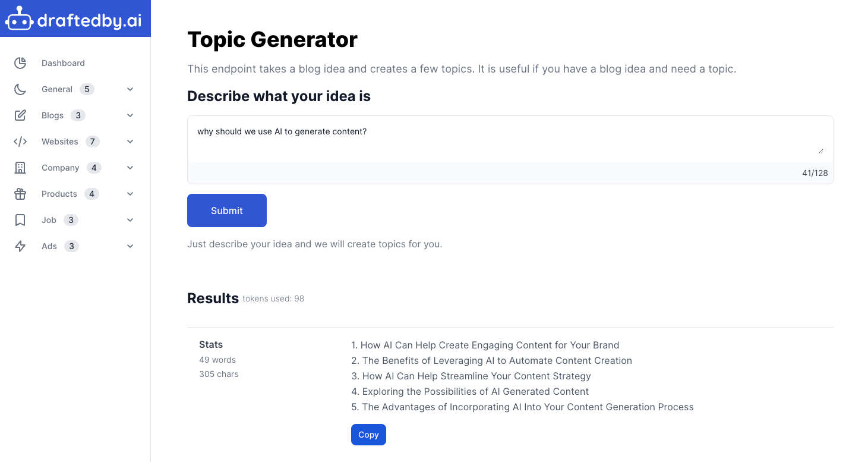Click the draftedby.ai robot logo
868x462 pixels.
click(x=18, y=19)
